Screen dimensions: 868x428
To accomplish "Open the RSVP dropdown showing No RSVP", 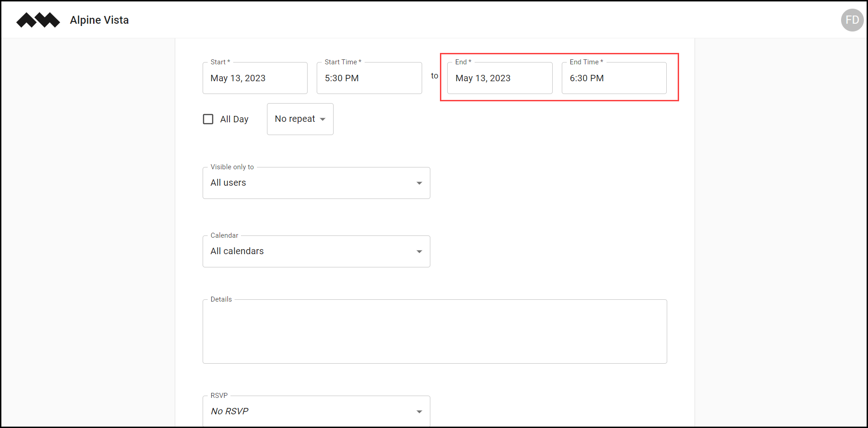I will click(x=316, y=411).
